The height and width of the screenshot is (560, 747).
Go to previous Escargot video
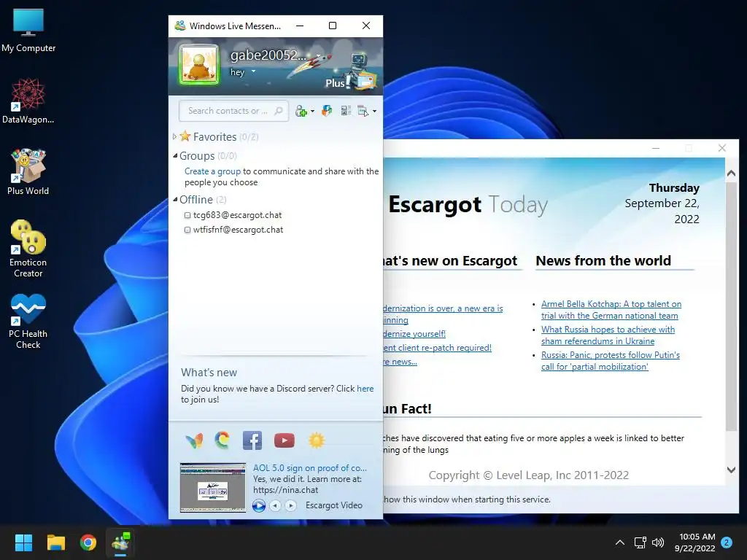[x=275, y=506]
